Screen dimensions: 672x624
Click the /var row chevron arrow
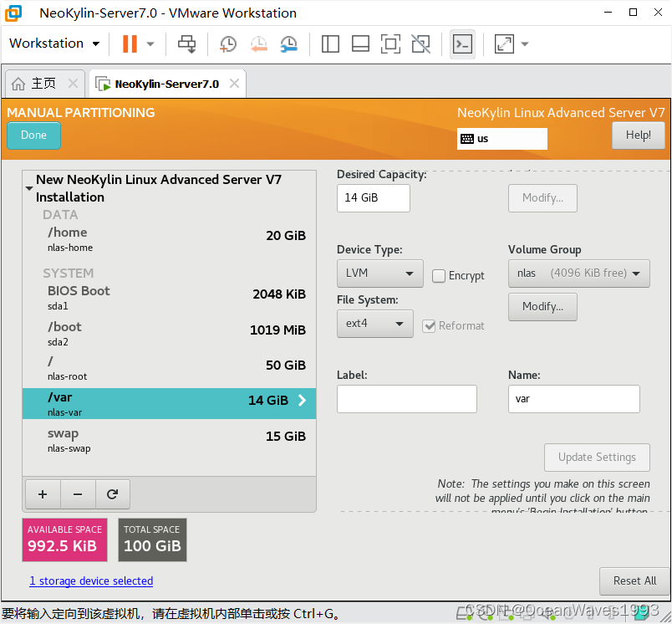[x=303, y=400]
